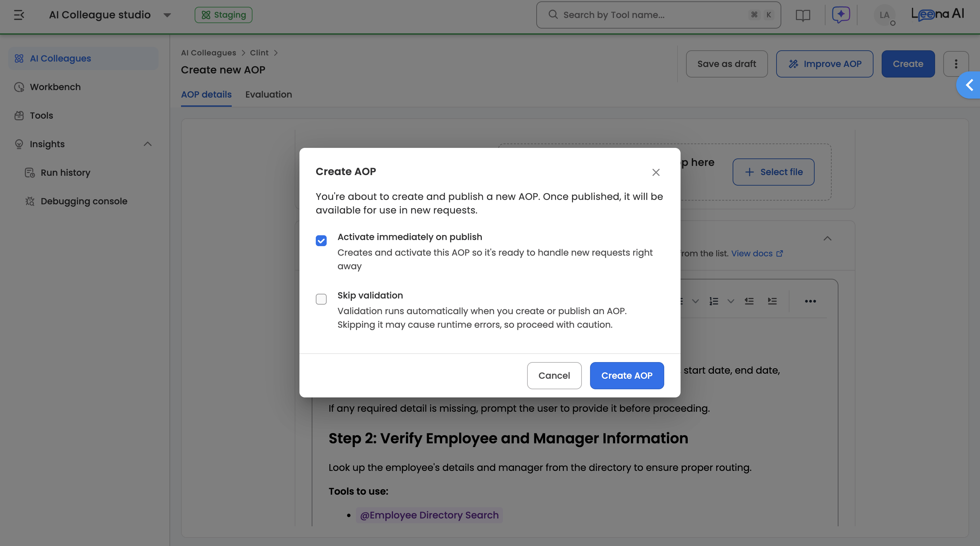The width and height of the screenshot is (980, 546).
Task: Open the Debugging console
Action: [x=84, y=201]
